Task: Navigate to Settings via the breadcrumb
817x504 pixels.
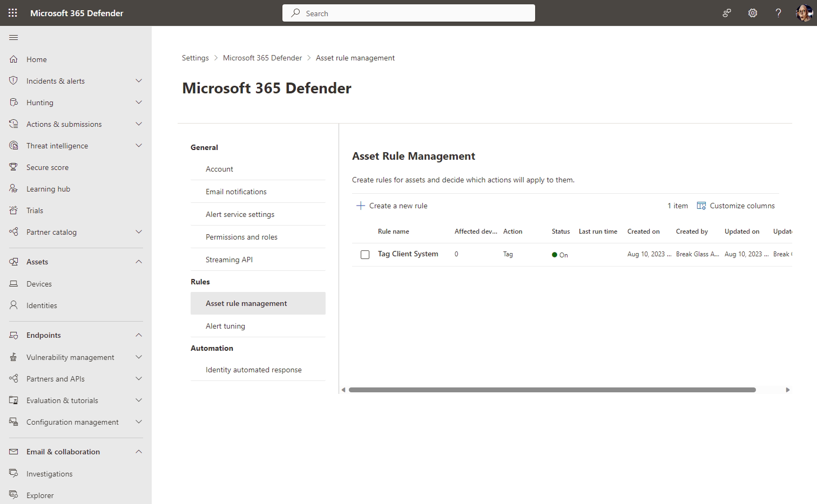Action: 195,58
